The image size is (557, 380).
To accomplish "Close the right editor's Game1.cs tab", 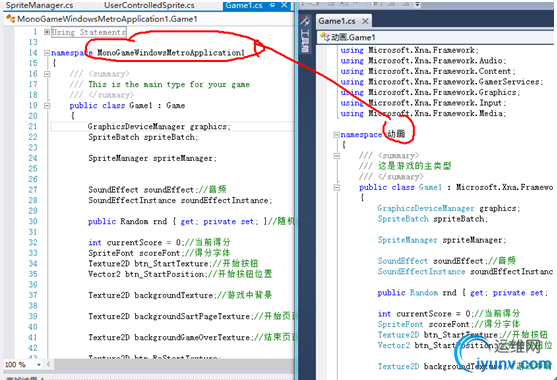I will click(x=365, y=21).
